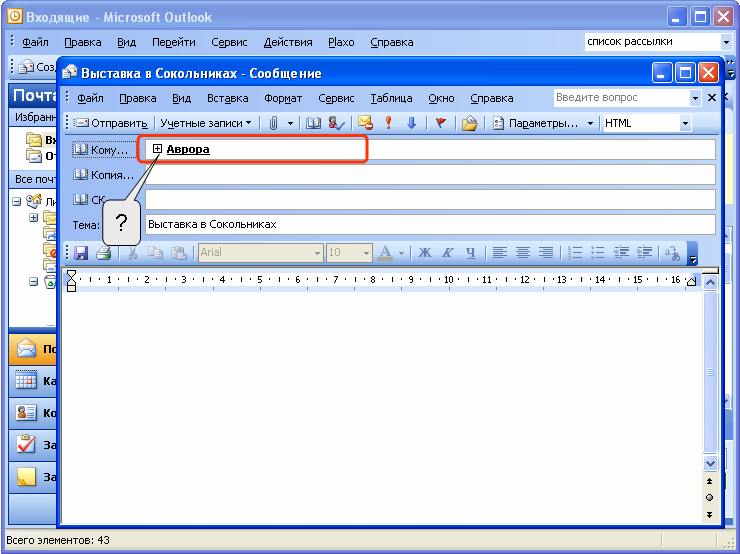Open Действия menu in Outlook main window
This screenshot has height=554, width=740.
[288, 42]
